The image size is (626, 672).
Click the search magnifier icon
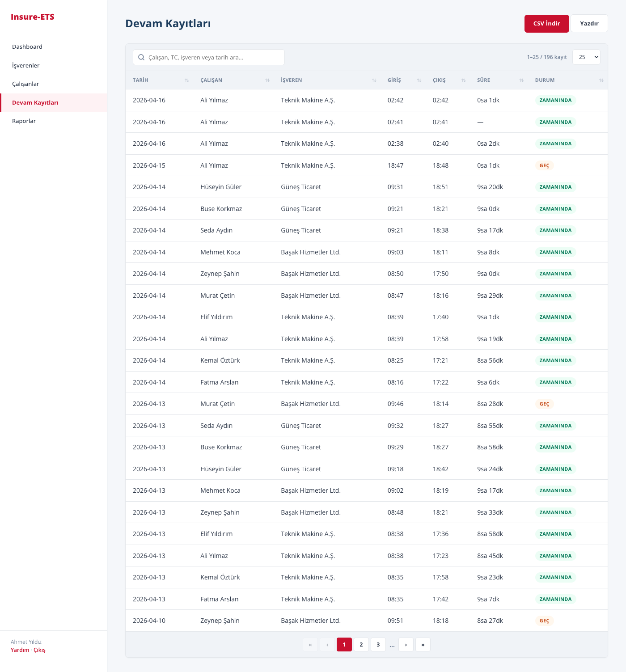click(x=141, y=57)
